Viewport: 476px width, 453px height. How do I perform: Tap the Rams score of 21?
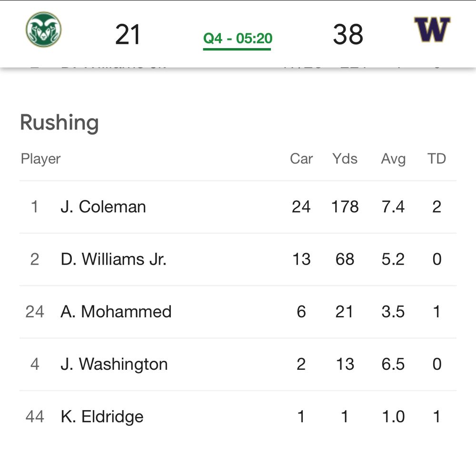(x=128, y=35)
